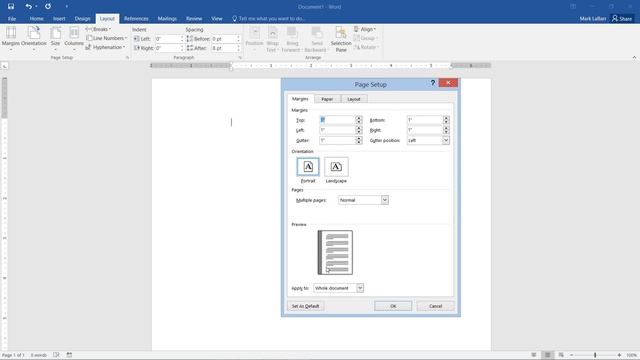Select Portrait orientation
The height and width of the screenshot is (360, 640).
(x=308, y=167)
